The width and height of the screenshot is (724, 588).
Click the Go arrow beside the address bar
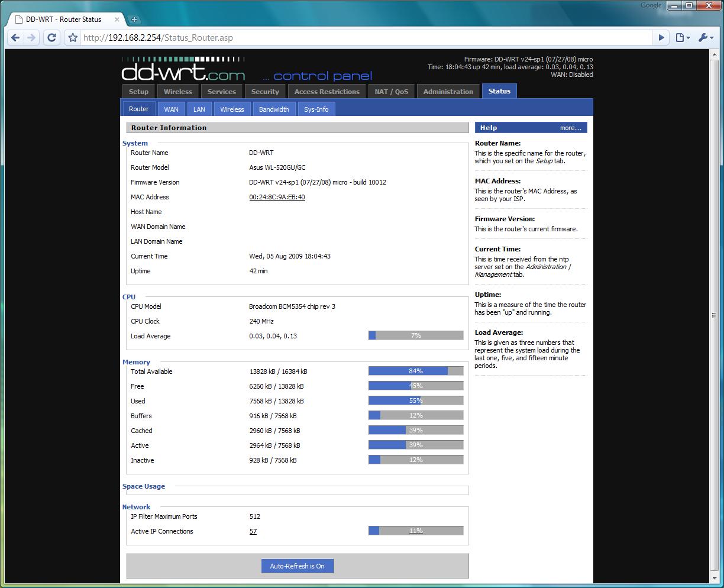coord(661,37)
